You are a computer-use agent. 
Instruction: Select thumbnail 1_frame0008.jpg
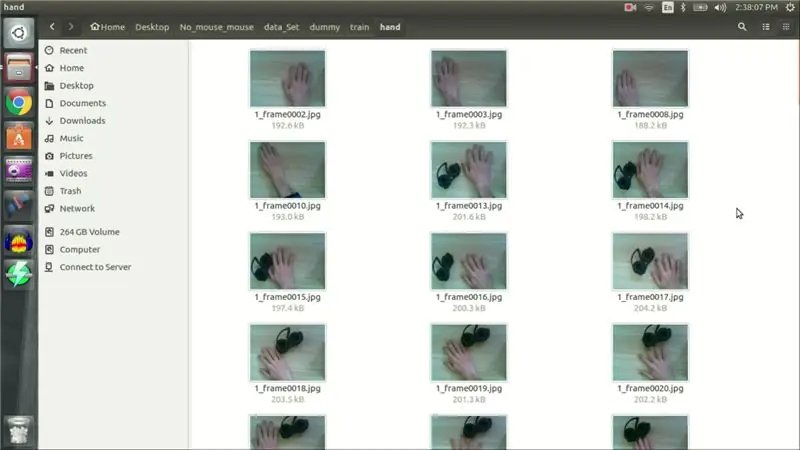(x=650, y=79)
